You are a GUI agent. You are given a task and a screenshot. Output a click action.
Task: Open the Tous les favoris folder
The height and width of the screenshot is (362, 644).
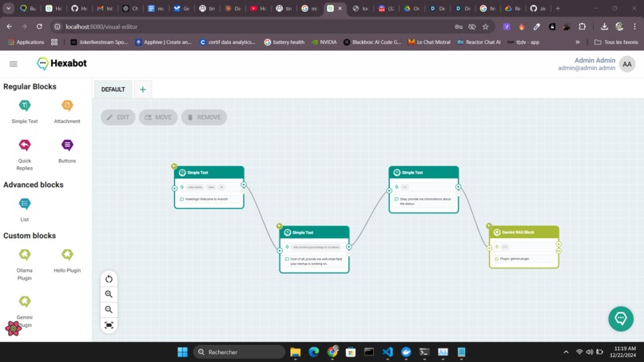point(616,42)
